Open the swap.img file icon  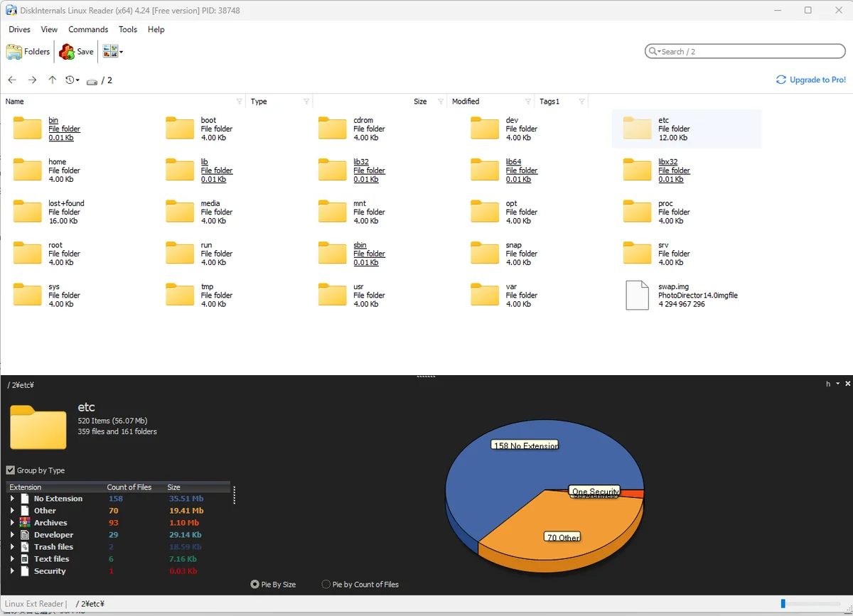[x=637, y=295]
